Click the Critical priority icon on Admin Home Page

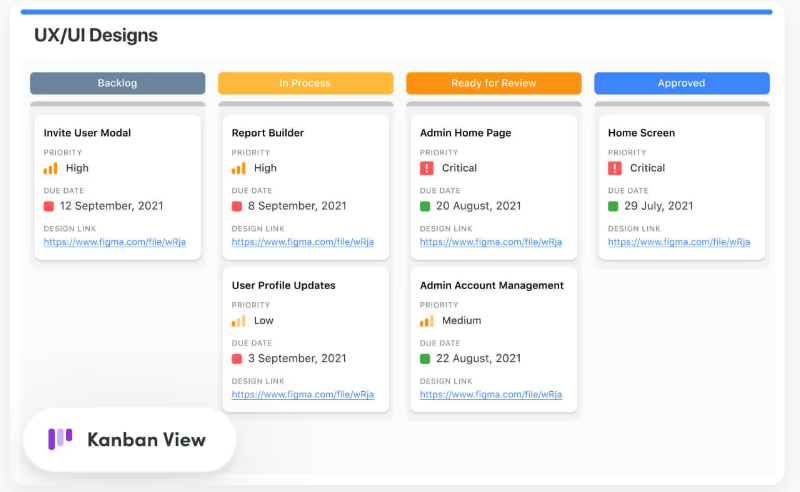tap(427, 168)
